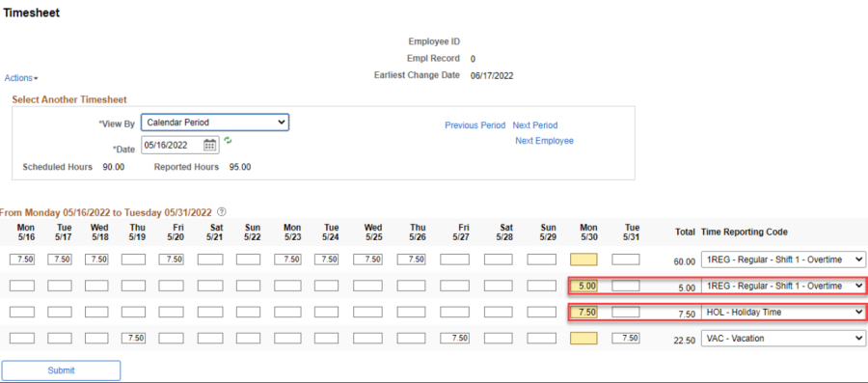Screen dimensions: 868x383
Task: Click the Mon 5/30 column header
Action: [588, 232]
